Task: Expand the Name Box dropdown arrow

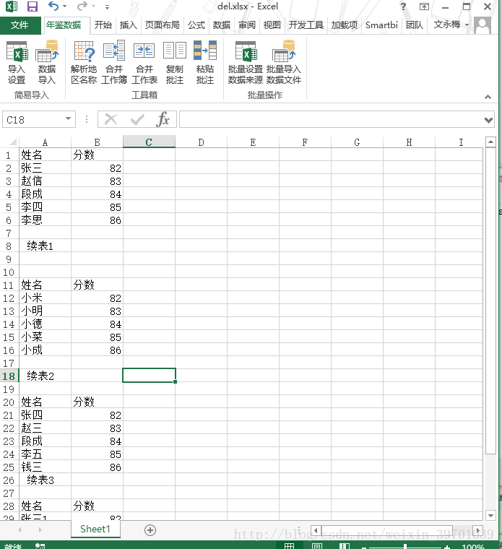Action: (68, 119)
